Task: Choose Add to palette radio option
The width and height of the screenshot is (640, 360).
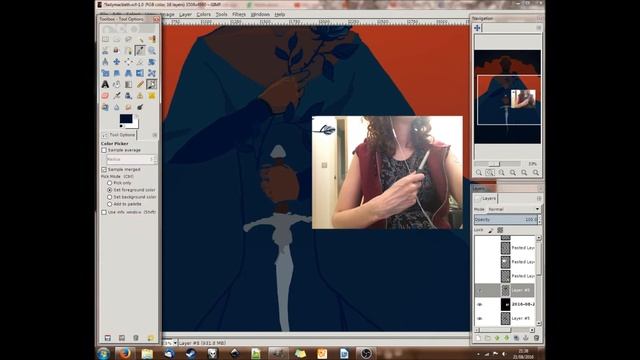Action: [109, 204]
